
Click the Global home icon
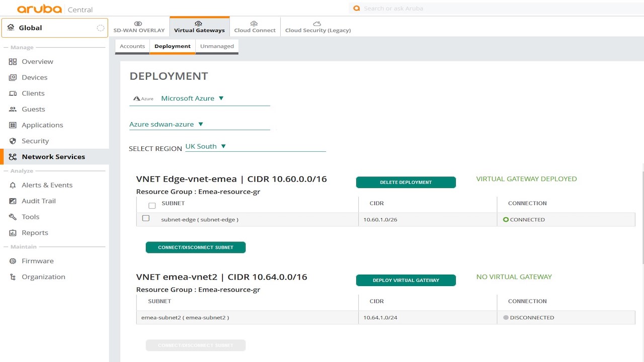tap(11, 28)
